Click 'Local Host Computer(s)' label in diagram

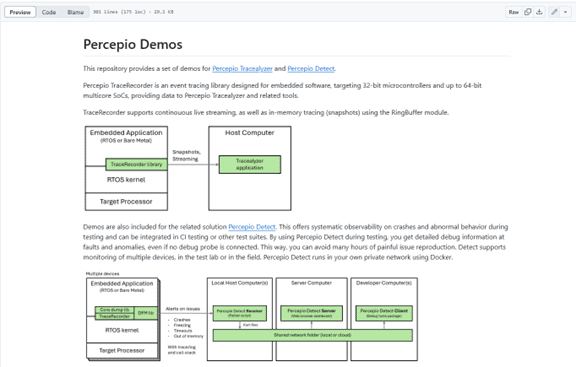tap(240, 283)
